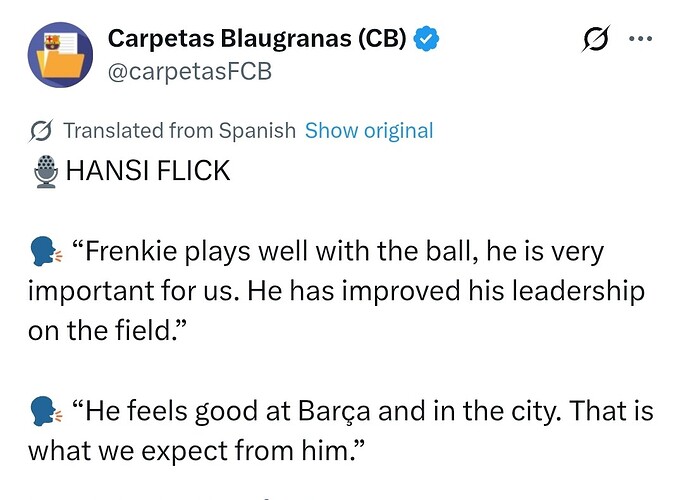Click the Grok icon beside "Translated from Spanish"
Image resolution: width=682 pixels, height=500 pixels.
click(x=42, y=131)
